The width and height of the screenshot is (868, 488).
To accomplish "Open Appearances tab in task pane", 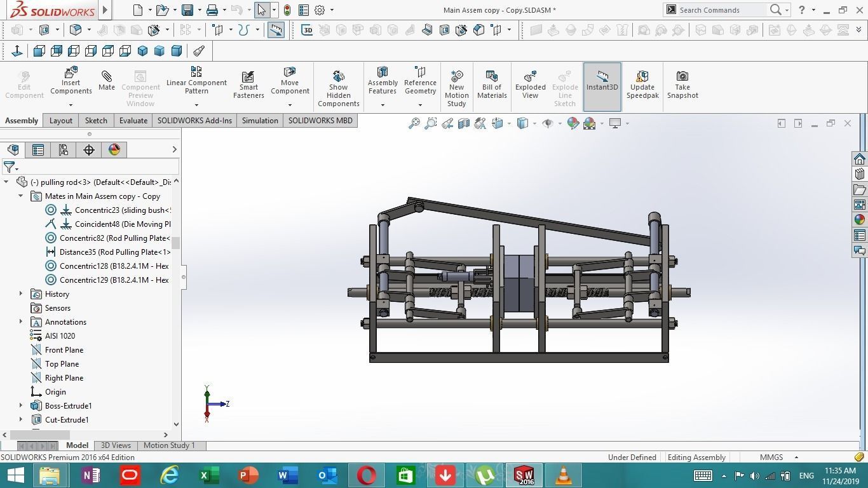I will [x=860, y=220].
